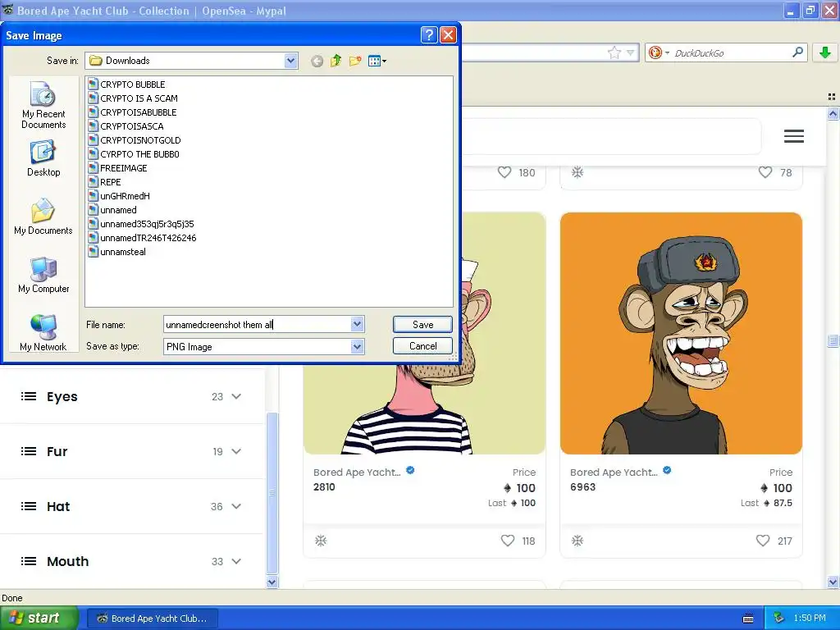This screenshot has height=630, width=840.
Task: Bookmark page with the star icon
Action: 614,52
